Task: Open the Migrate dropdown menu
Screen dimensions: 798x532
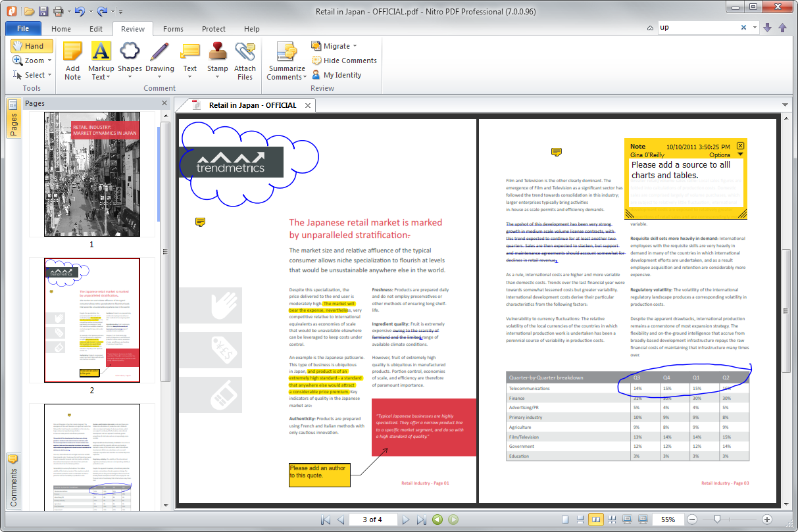Action: click(337, 46)
